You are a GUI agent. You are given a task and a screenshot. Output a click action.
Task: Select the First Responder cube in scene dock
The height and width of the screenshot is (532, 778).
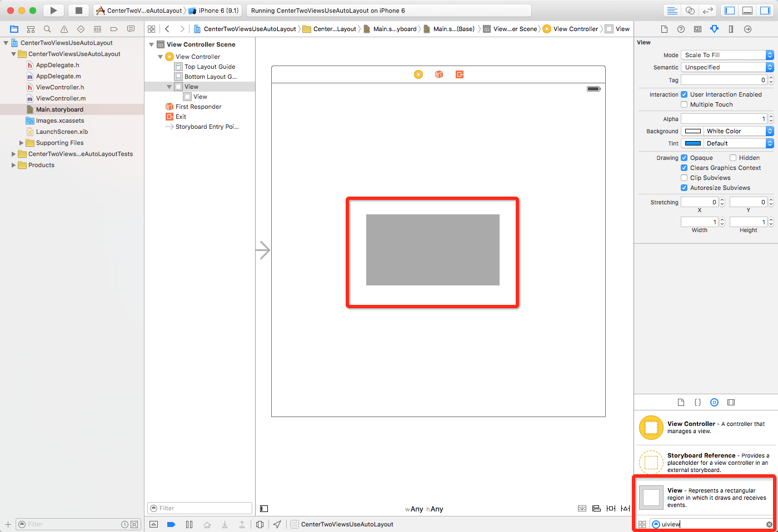pyautogui.click(x=439, y=74)
